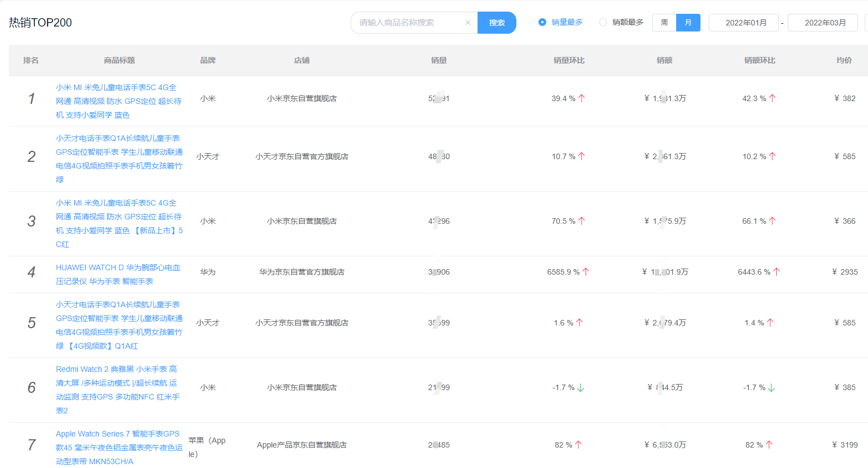Click the green down arrow in 销量环比
868x468 pixels.
click(x=581, y=388)
